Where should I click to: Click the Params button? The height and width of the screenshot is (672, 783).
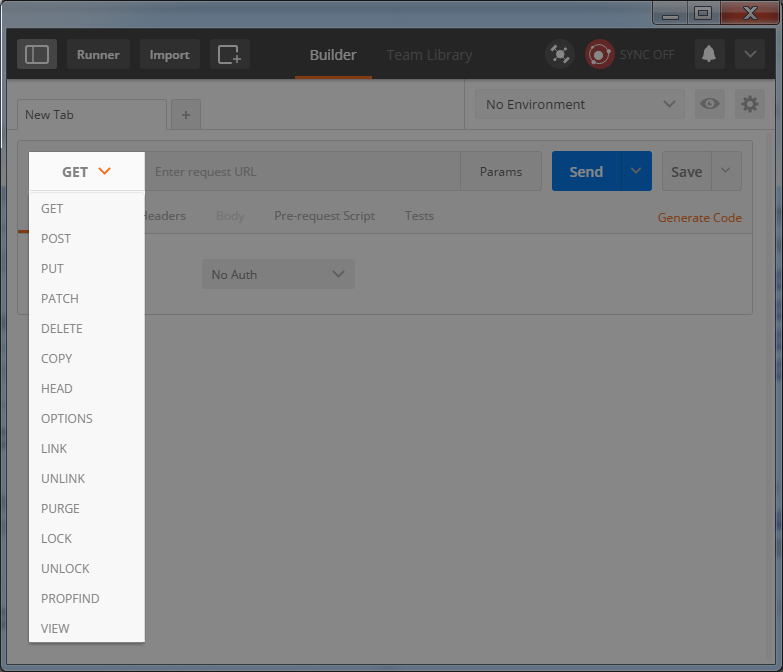[501, 171]
